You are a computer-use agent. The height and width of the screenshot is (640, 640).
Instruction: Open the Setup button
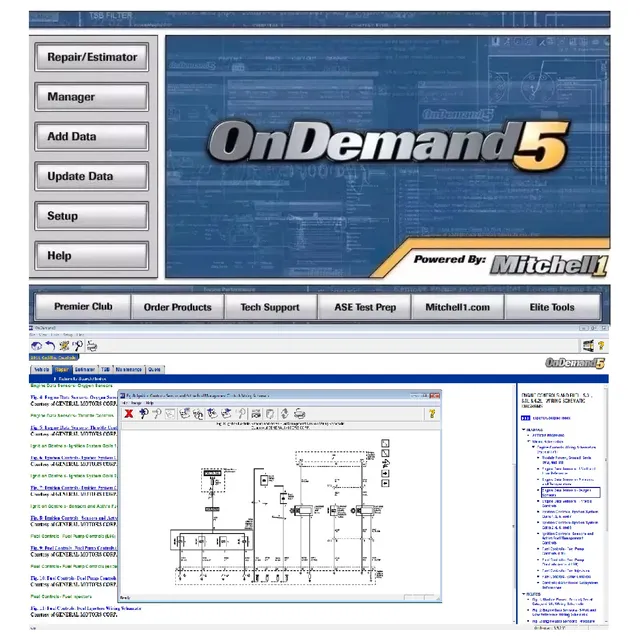point(91,216)
